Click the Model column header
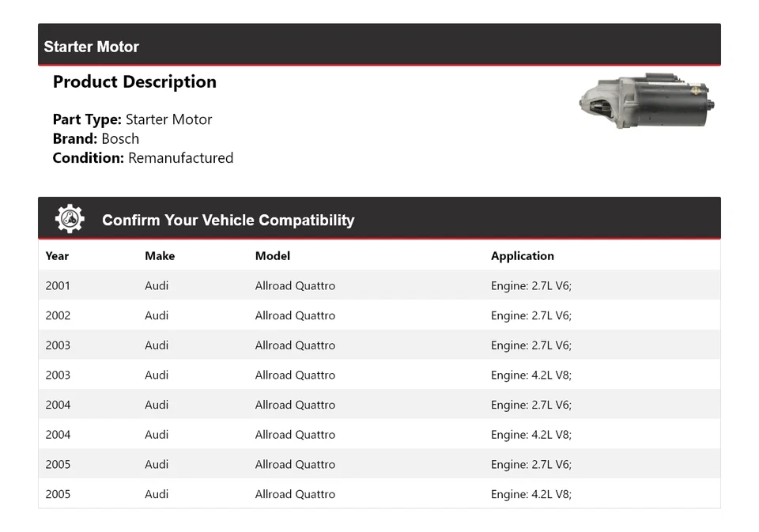Screen dimensions: 759x532 click(x=273, y=256)
